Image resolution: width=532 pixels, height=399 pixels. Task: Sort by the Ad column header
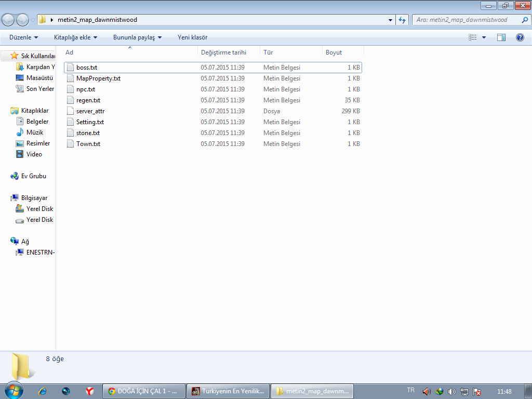coord(130,52)
